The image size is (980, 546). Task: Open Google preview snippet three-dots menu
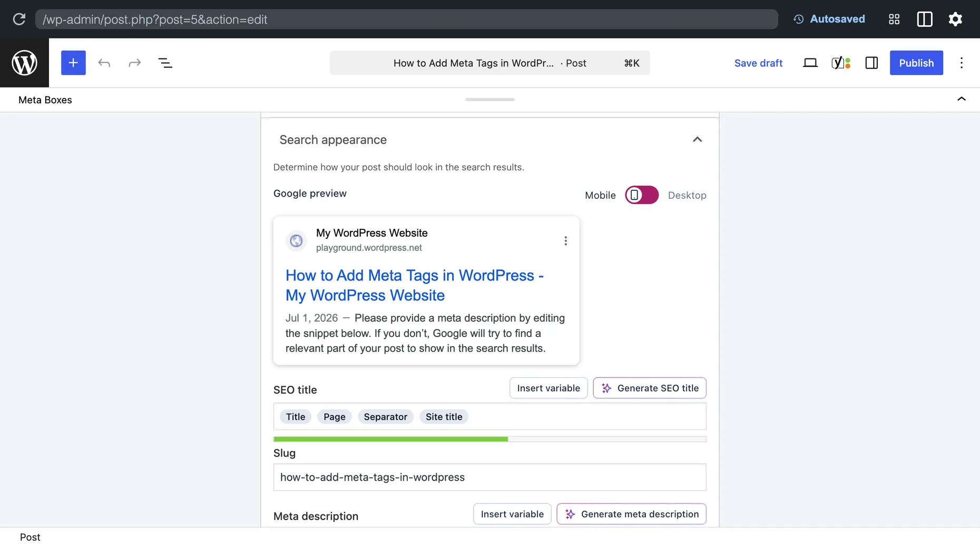(x=565, y=241)
